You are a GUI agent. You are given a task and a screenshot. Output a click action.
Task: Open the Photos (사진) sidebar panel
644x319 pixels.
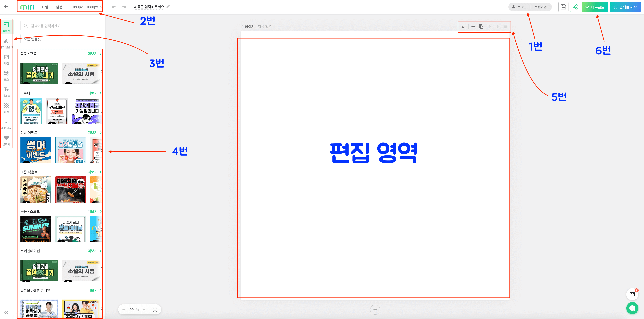click(6, 60)
